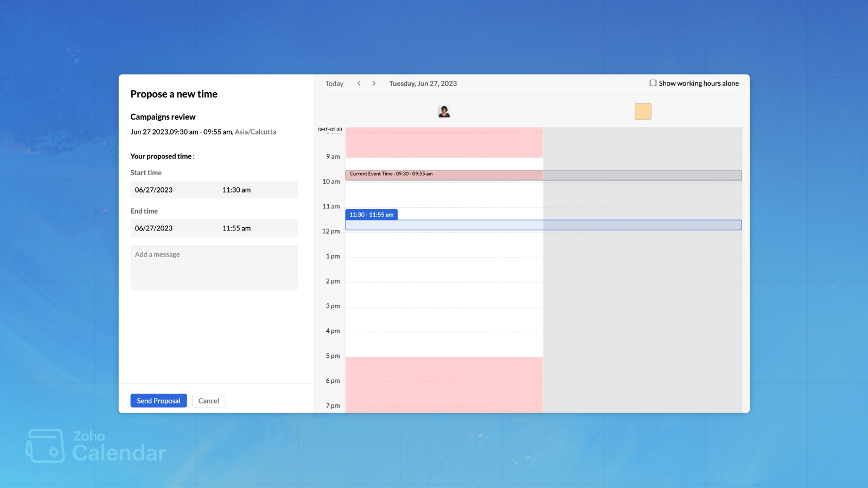Click the orange placeholder attendee avatar
Screen dimensions: 868x488
[x=643, y=112]
